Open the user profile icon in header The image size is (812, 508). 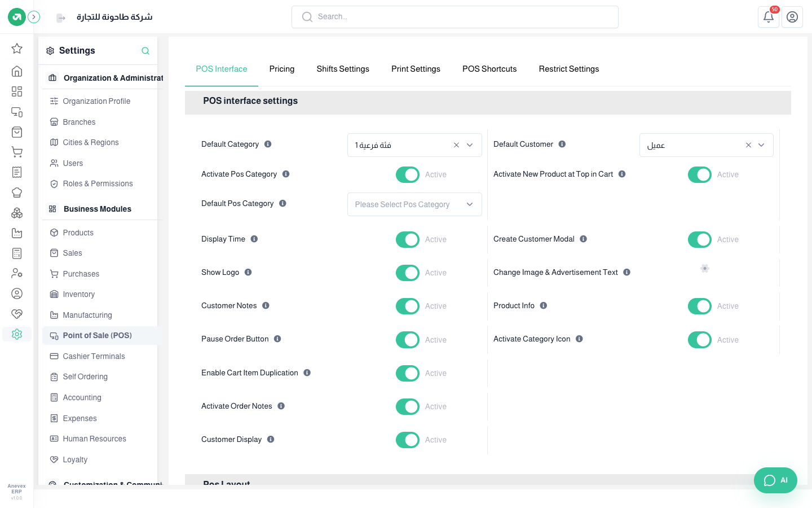pos(792,17)
